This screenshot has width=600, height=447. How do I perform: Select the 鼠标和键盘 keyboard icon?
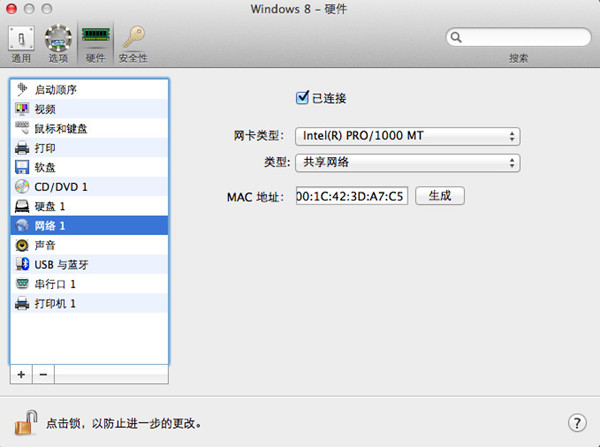pyautogui.click(x=22, y=128)
